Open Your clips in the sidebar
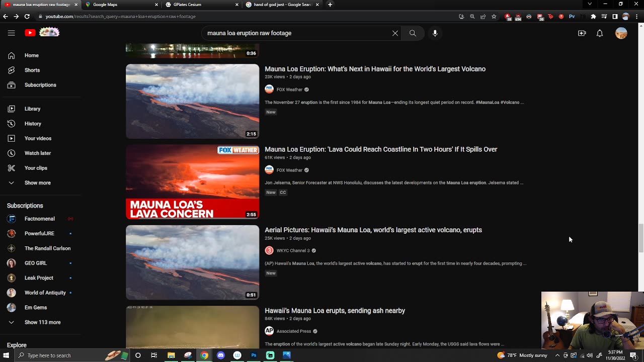Image resolution: width=644 pixels, height=362 pixels. (x=40, y=168)
